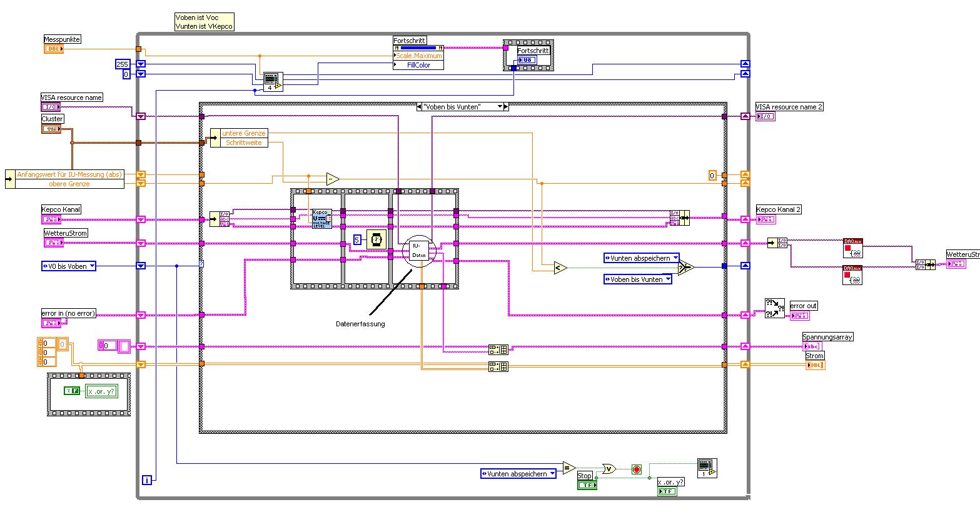The width and height of the screenshot is (980, 517).
Task: Click the orange 0 constant inside the case structure
Action: click(712, 176)
